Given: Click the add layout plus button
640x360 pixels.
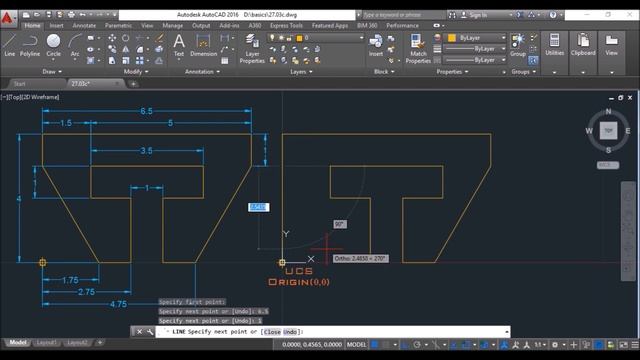Looking at the screenshot, I should [100, 343].
